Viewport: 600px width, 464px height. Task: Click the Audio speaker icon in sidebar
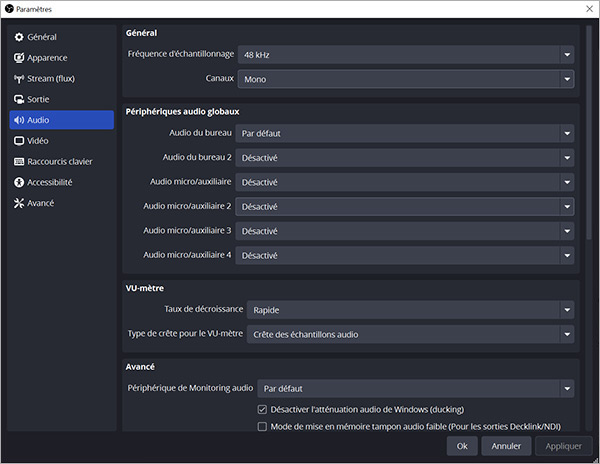[x=19, y=120]
